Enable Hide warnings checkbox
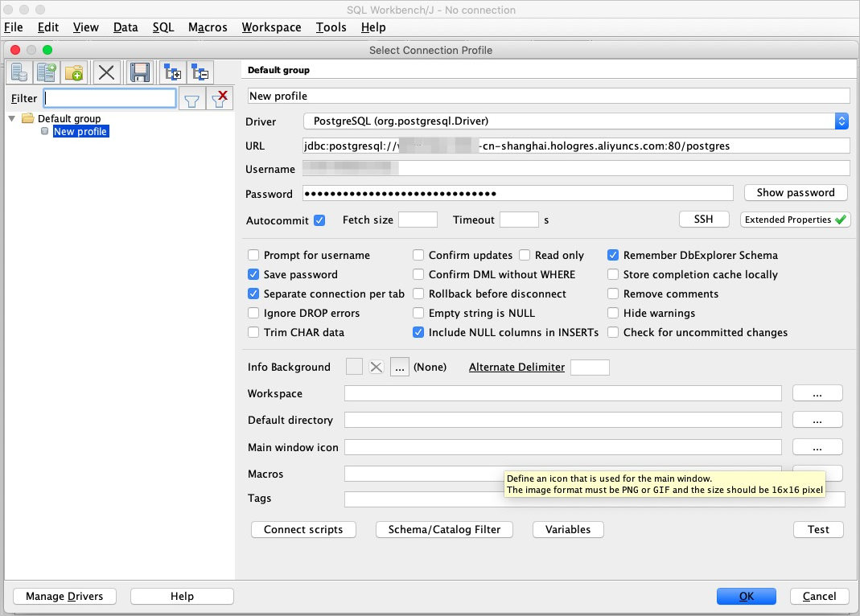This screenshot has width=860, height=616. click(613, 313)
